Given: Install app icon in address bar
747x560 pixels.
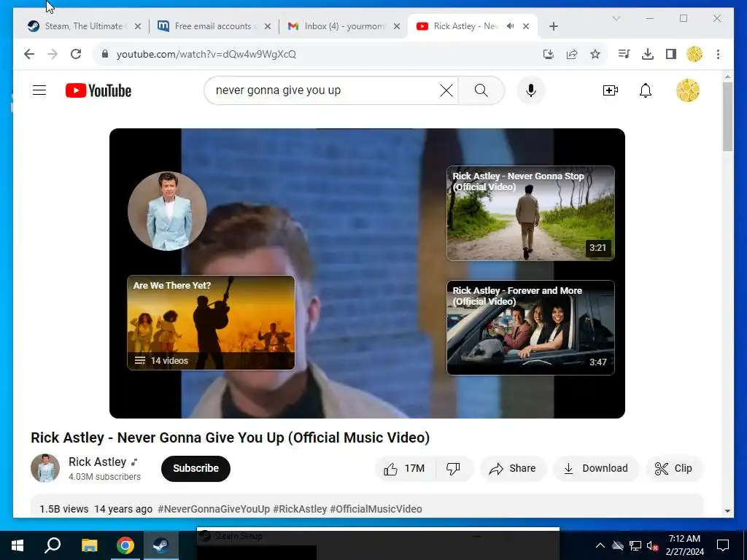Looking at the screenshot, I should coord(549,54).
